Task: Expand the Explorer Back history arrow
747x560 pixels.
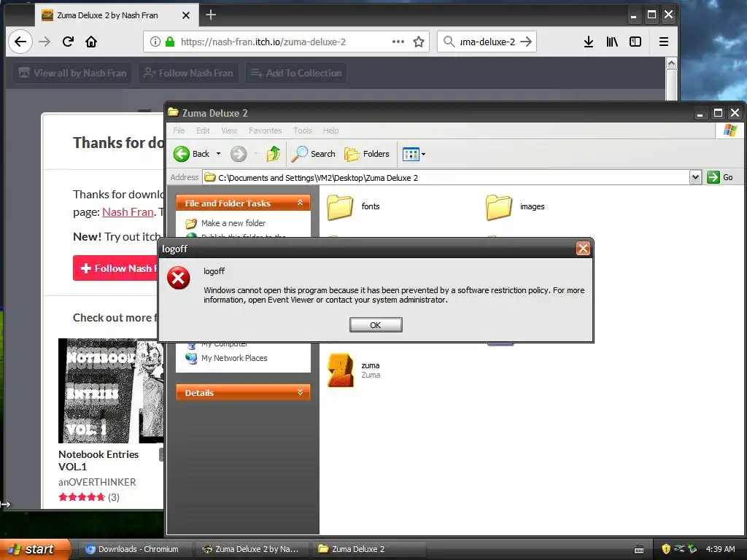Action: click(x=219, y=154)
